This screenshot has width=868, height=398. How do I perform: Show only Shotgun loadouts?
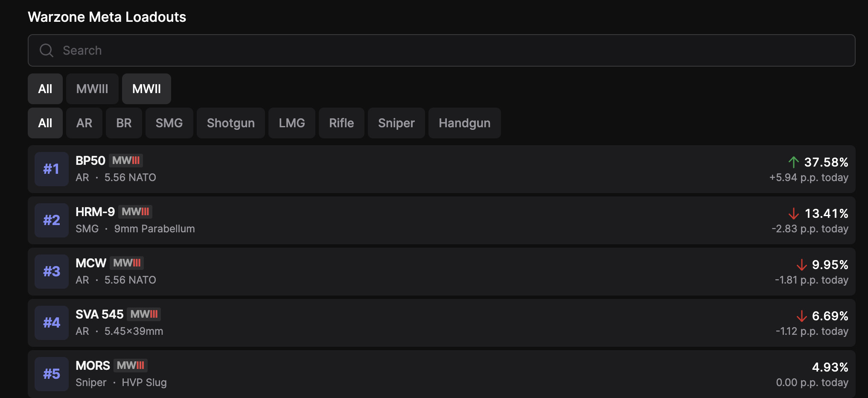pyautogui.click(x=230, y=123)
